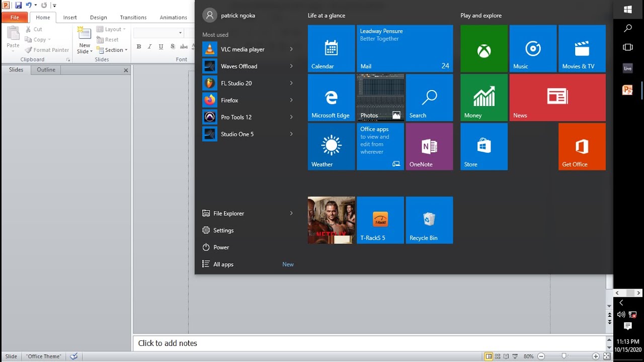Viewport: 644px width, 362px height.
Task: Launch Microsoft Edge tile
Action: pos(331,98)
